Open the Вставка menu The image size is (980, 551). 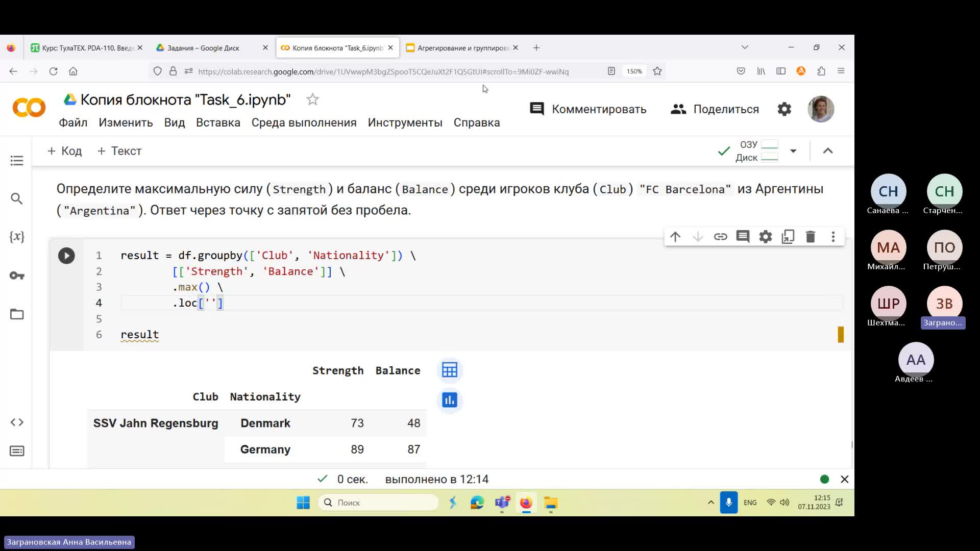[x=218, y=123]
